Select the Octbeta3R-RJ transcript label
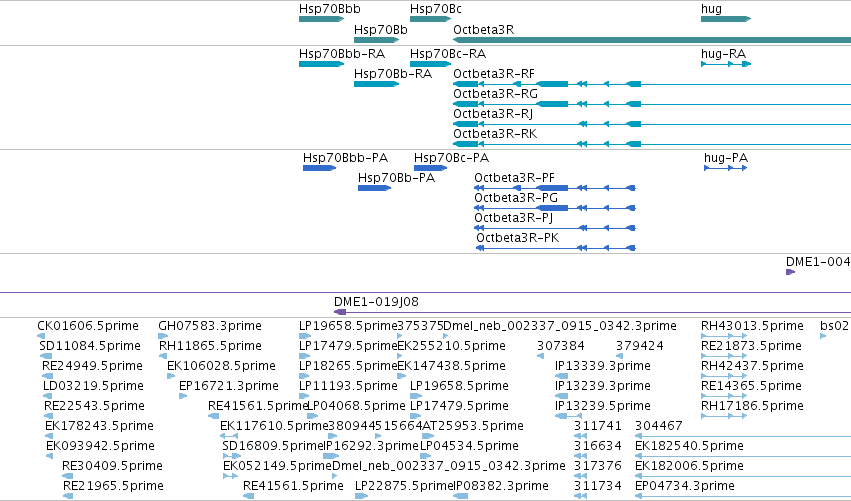The height and width of the screenshot is (501, 851). [493, 114]
